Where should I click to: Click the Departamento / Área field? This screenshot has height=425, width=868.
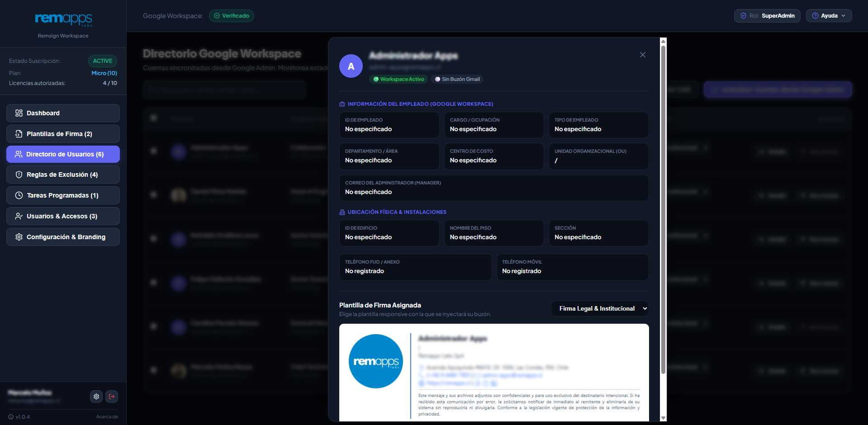click(x=389, y=156)
